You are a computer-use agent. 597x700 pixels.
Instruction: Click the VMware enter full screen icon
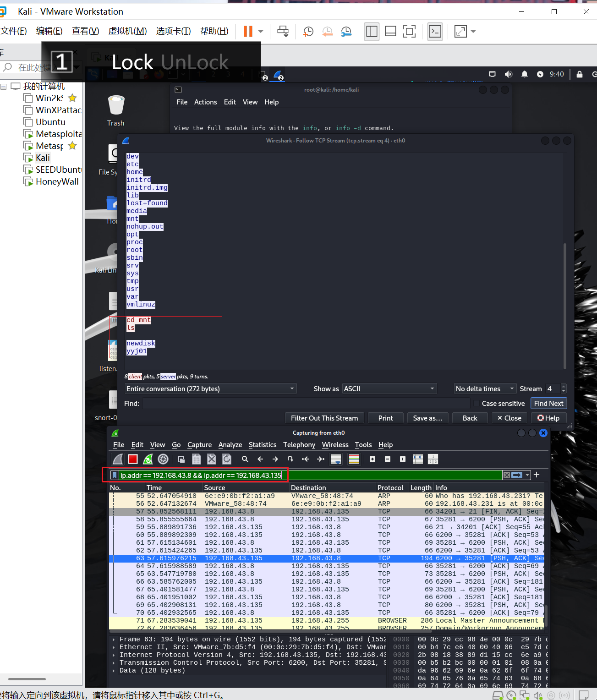409,32
